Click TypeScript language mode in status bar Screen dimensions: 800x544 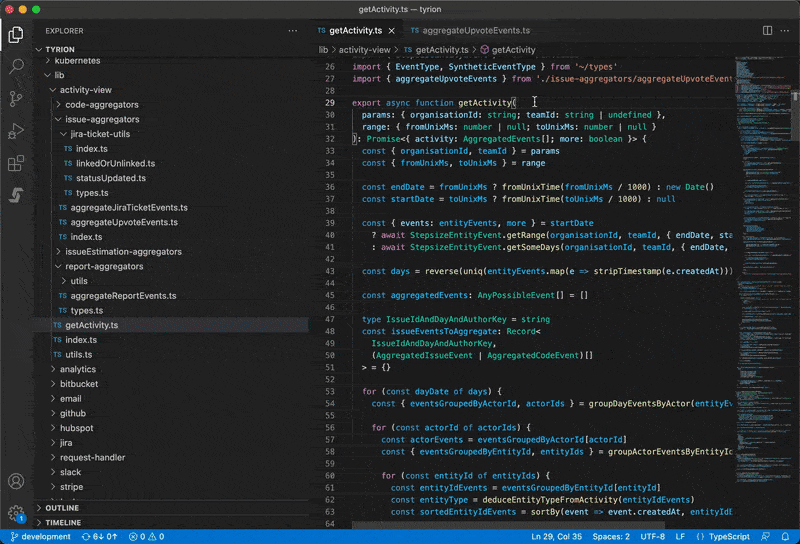point(729,536)
